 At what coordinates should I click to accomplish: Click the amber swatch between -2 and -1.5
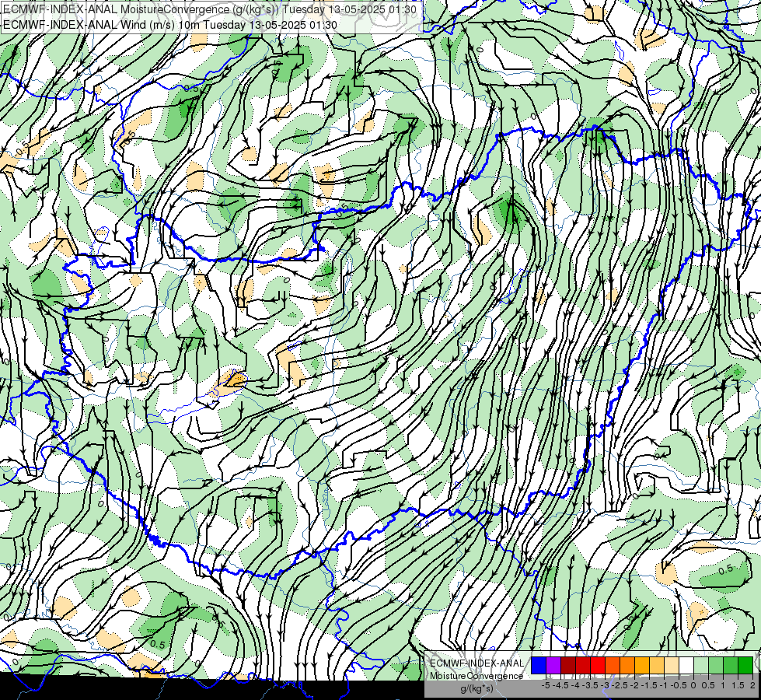[642, 665]
